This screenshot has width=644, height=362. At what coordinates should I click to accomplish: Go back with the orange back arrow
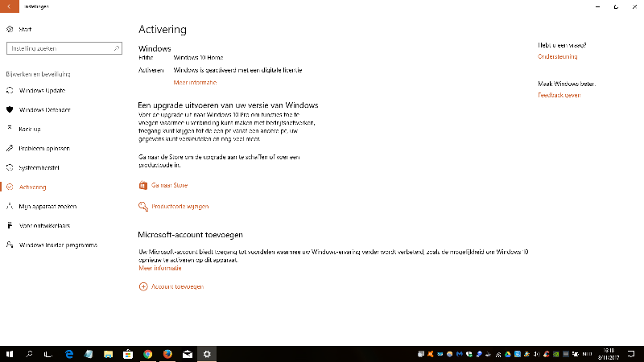point(10,6)
